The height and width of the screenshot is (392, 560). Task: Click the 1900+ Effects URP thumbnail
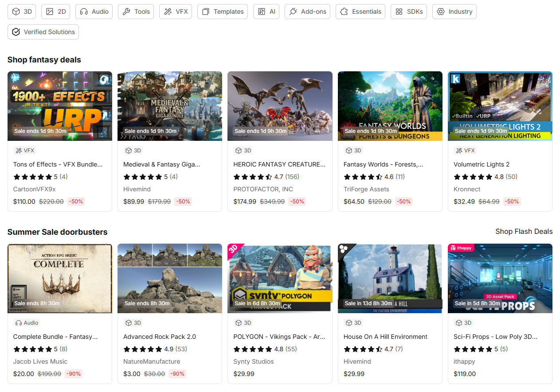tap(60, 106)
